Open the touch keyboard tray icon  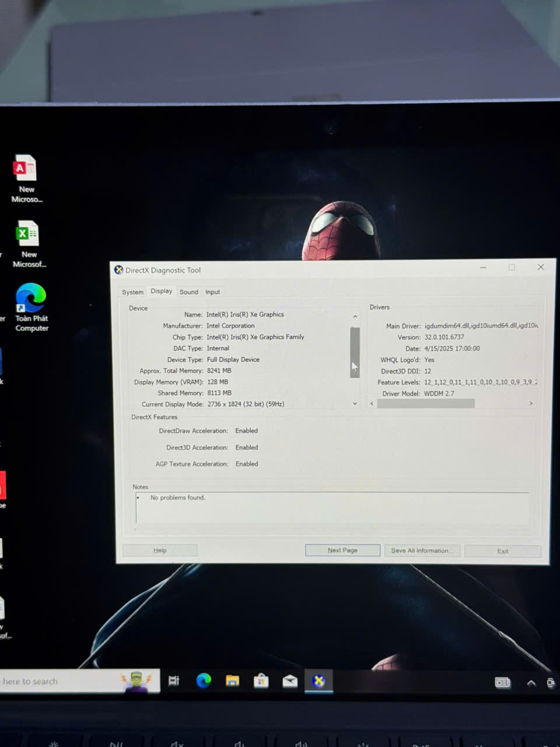click(x=502, y=682)
